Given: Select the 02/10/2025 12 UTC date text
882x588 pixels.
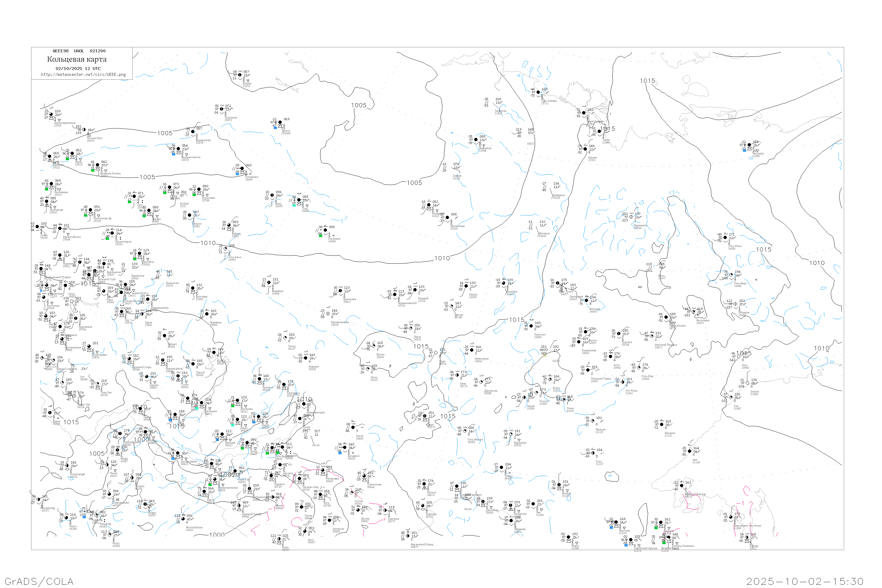Looking at the screenshot, I should [78, 69].
